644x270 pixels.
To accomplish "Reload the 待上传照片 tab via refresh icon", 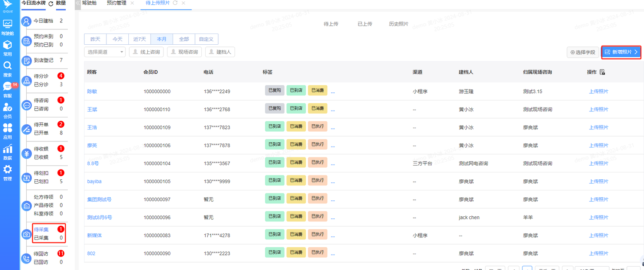I will coord(175,3).
